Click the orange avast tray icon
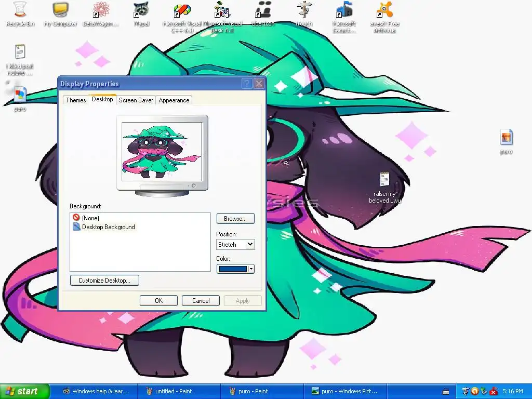This screenshot has height=399, width=532. tap(475, 391)
